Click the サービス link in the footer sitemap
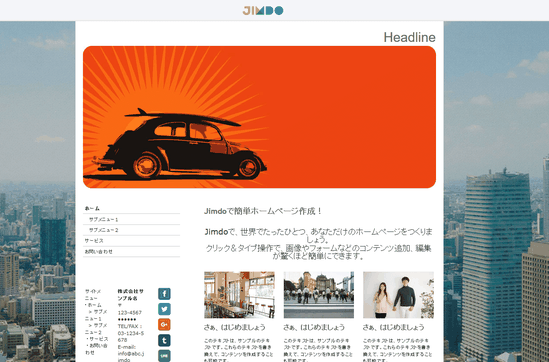This screenshot has height=362, width=549. click(98, 339)
